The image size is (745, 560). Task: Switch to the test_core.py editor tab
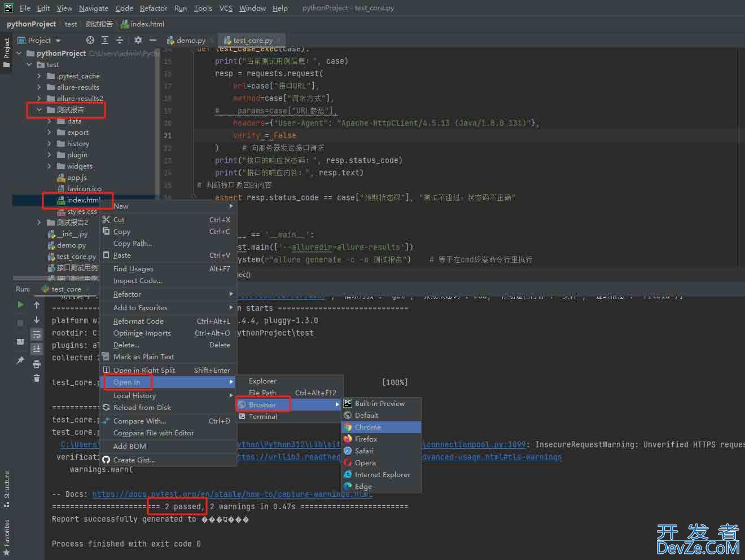click(252, 40)
